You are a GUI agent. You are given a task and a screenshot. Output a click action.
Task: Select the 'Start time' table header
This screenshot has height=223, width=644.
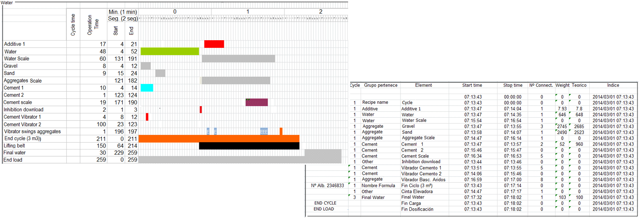(x=472, y=85)
